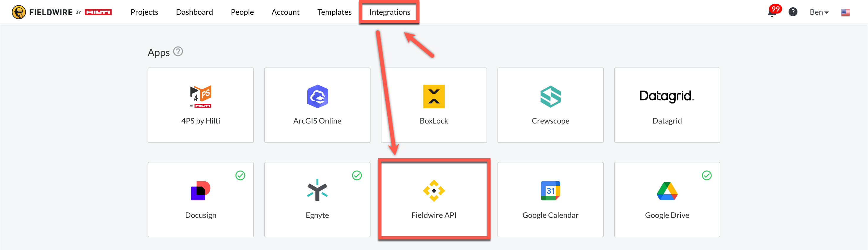
Task: Open the notifications bell icon
Action: (x=772, y=13)
